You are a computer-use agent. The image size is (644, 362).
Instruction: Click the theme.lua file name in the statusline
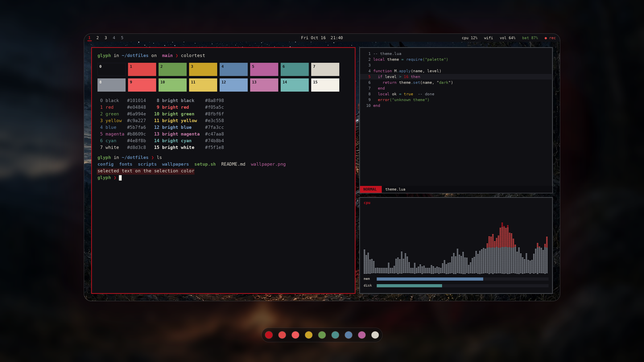pos(395,189)
